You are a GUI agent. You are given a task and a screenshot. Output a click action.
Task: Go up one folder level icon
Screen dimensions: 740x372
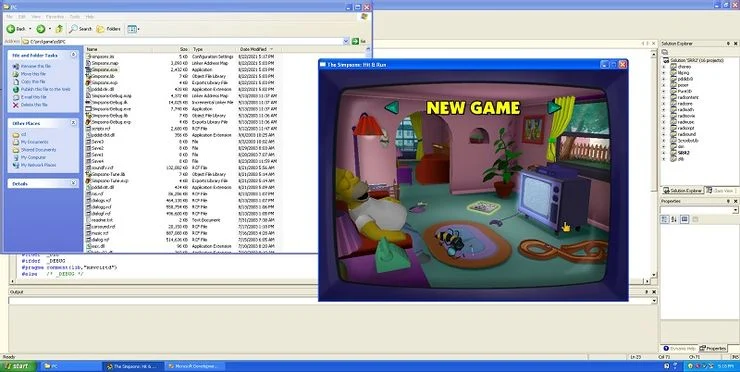point(59,29)
